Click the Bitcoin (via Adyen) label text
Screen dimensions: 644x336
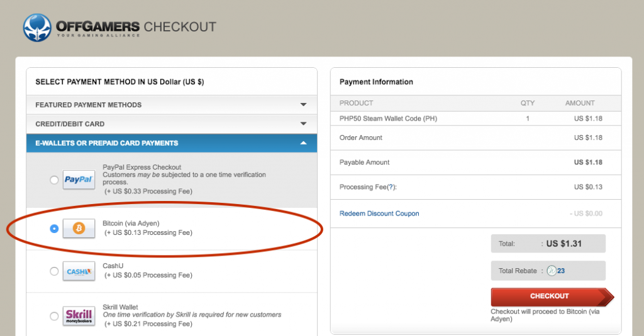(131, 223)
